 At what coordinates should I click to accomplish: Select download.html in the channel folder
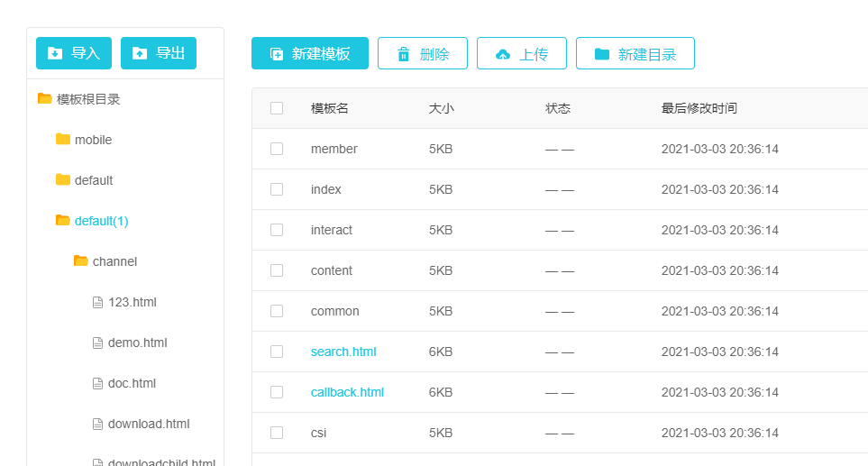point(148,424)
